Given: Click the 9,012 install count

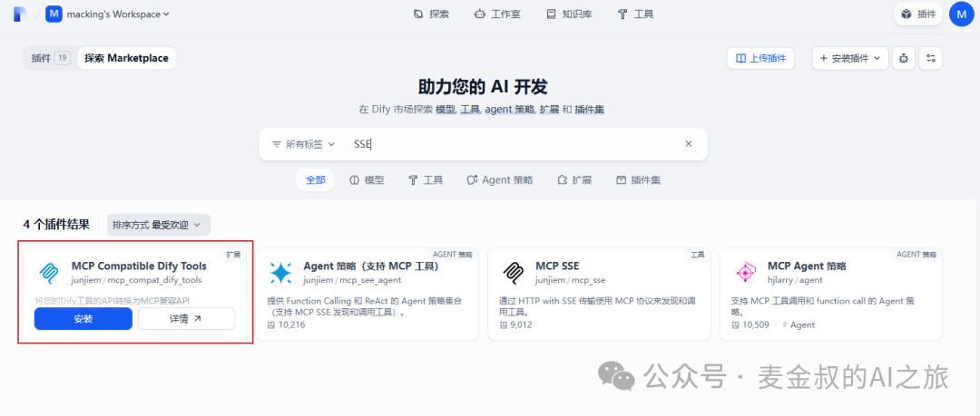Looking at the screenshot, I should click(516, 324).
